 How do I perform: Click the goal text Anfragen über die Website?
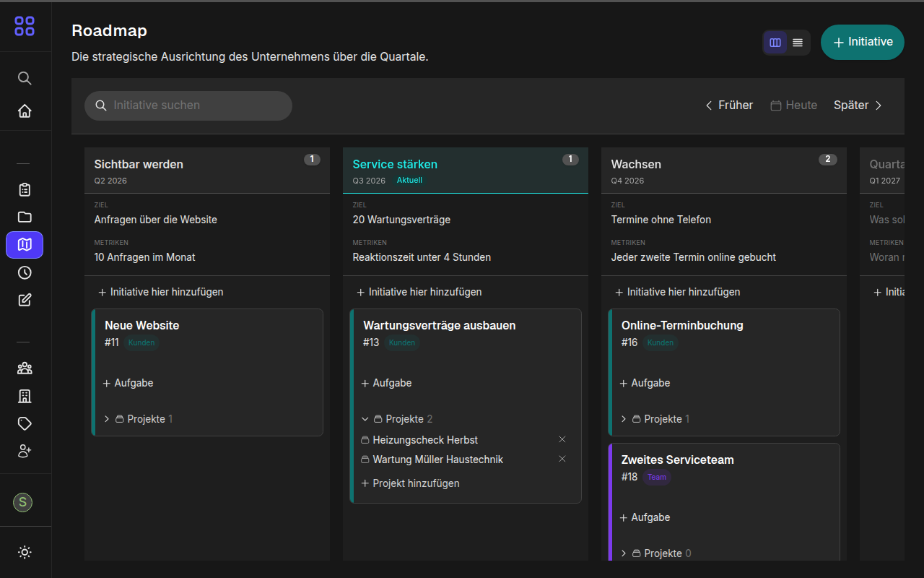[x=156, y=220]
